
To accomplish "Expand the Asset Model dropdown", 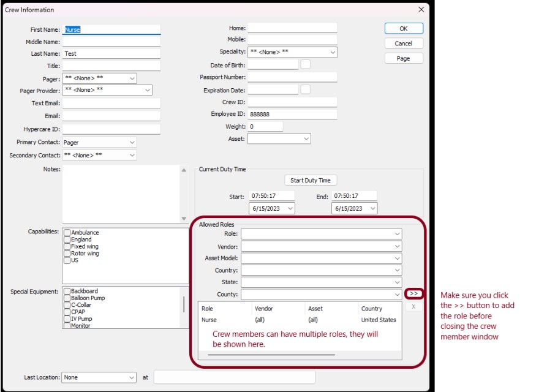I will pyautogui.click(x=322, y=258).
